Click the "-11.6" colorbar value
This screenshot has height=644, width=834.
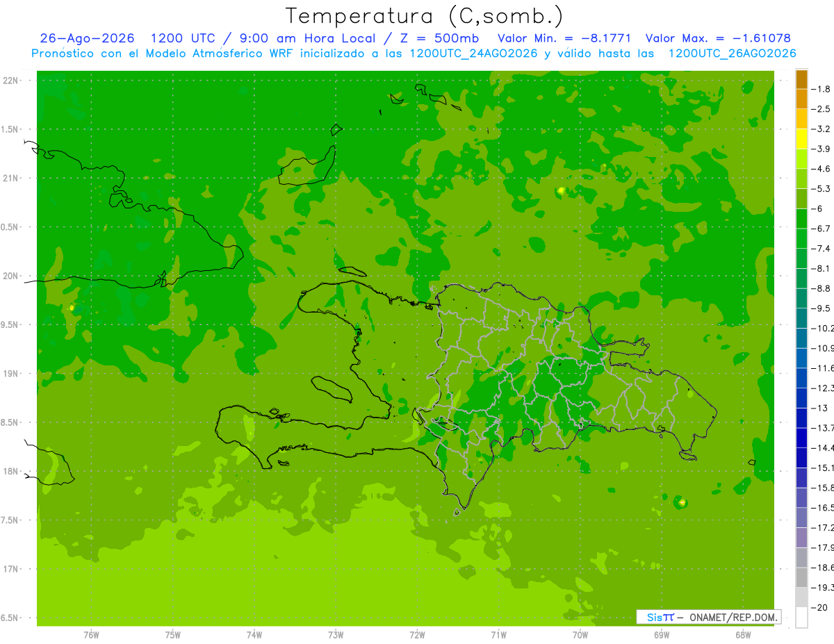[x=824, y=368]
